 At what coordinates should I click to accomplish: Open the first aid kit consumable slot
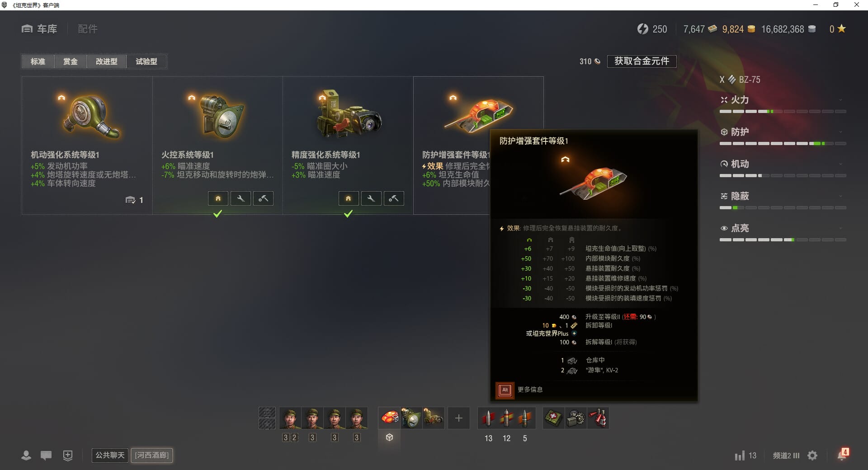coord(553,418)
